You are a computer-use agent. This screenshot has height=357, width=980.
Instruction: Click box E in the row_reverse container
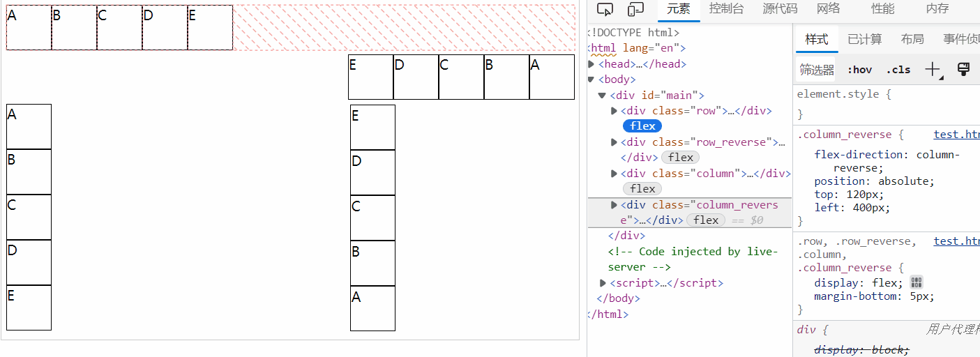coord(370,77)
